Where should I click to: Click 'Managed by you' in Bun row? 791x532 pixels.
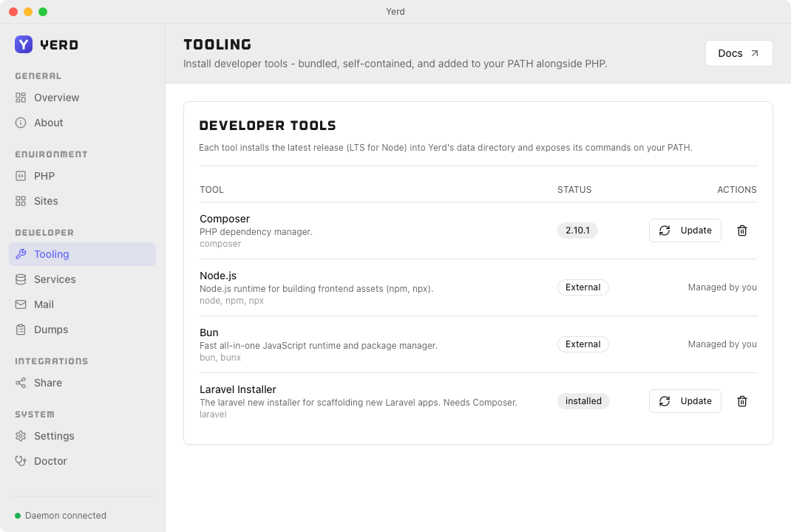point(722,344)
